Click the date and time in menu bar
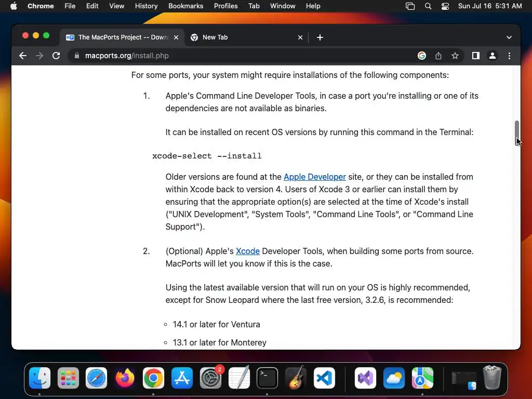This screenshot has height=399, width=532. 490,6
